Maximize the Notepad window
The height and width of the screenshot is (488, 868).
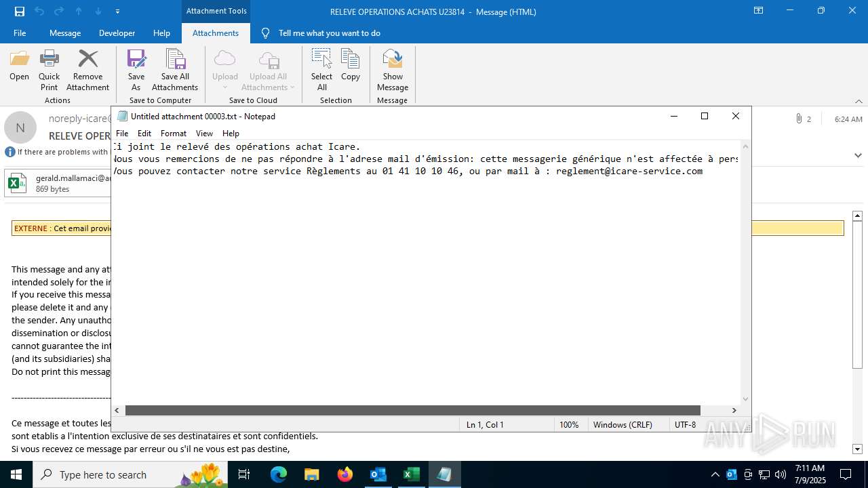coord(705,117)
